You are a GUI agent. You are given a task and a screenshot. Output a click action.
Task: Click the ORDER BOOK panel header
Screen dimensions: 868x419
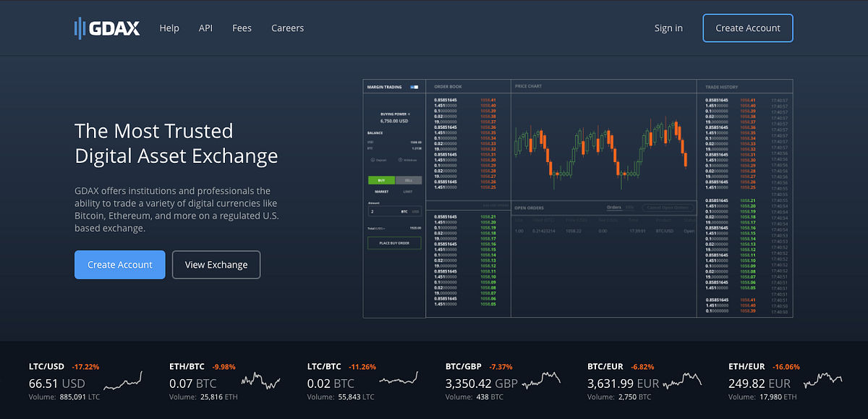point(448,87)
